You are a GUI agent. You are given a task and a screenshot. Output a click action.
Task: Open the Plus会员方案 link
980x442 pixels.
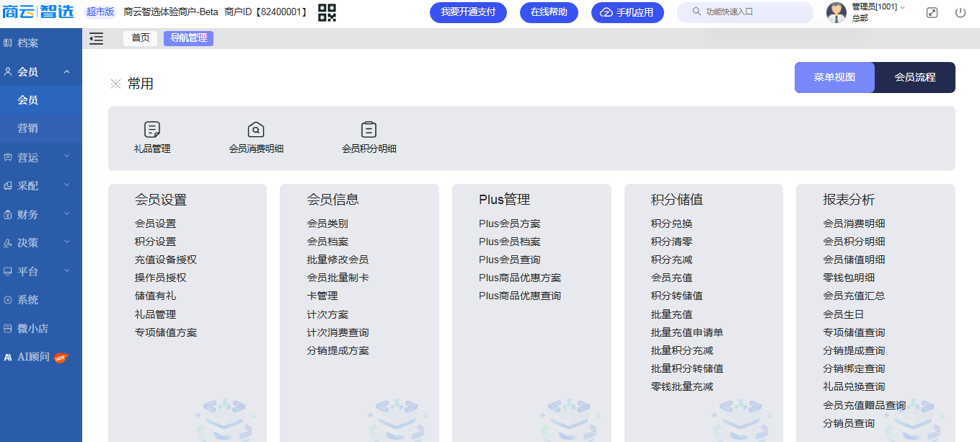point(510,224)
